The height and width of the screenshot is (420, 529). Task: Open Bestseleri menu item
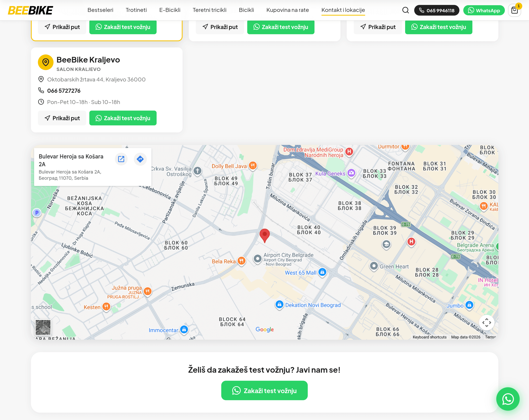click(100, 10)
